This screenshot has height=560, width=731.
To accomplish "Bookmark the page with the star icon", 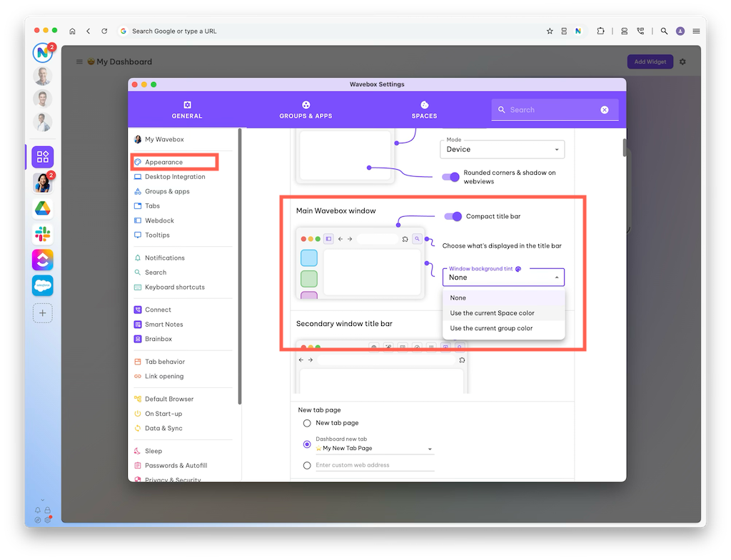I will [x=550, y=31].
